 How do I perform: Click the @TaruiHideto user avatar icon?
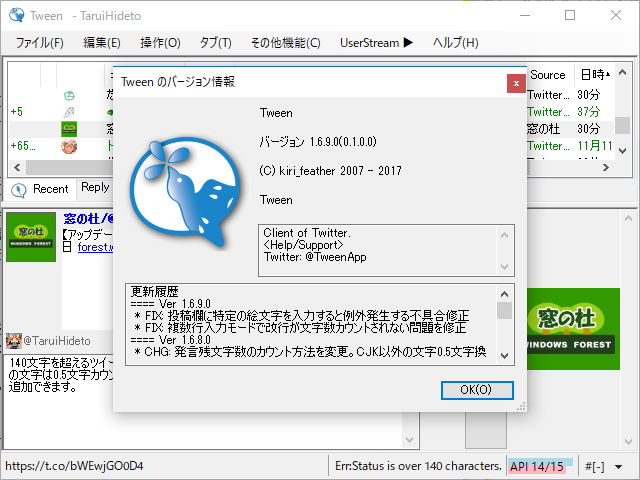point(13,341)
